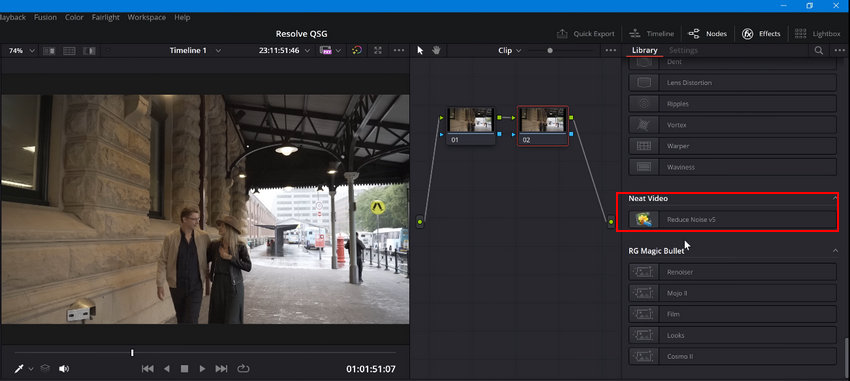Select node 01 thumbnail

point(471,120)
